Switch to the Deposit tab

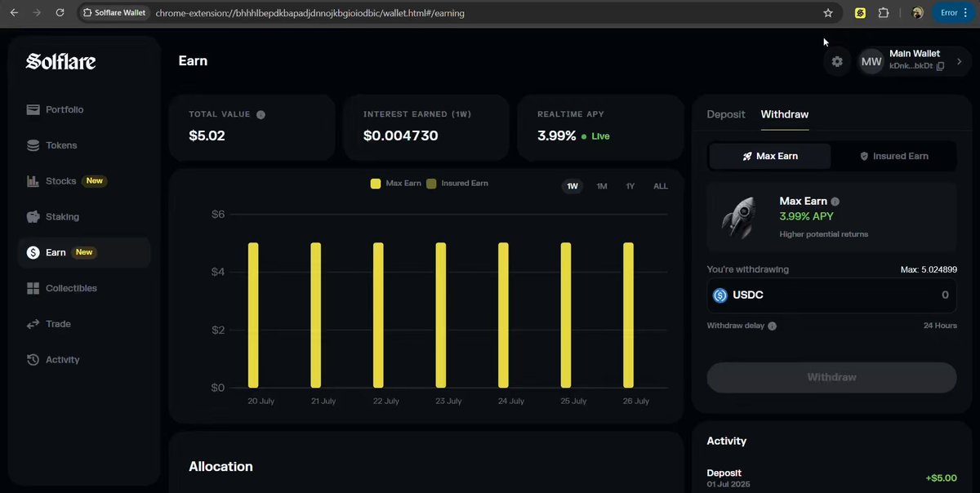(726, 114)
